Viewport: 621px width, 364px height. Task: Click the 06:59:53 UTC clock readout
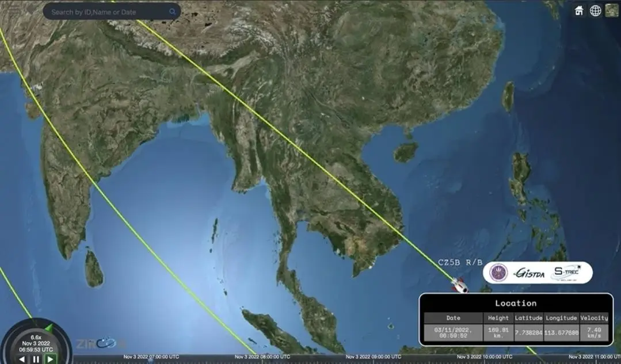click(36, 350)
